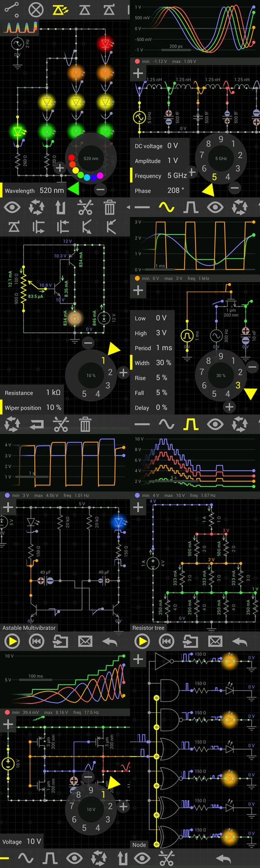Go back from the Resistor tree screen

(240, 641)
